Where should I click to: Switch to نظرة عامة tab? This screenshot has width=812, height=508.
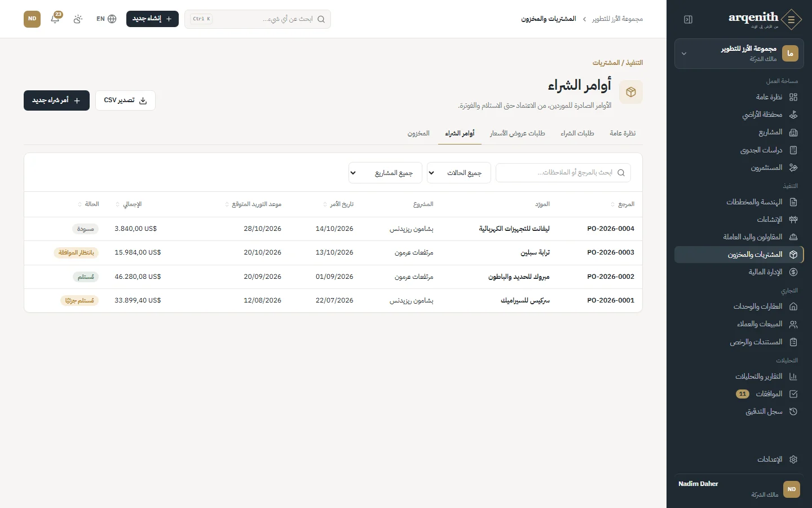623,133
